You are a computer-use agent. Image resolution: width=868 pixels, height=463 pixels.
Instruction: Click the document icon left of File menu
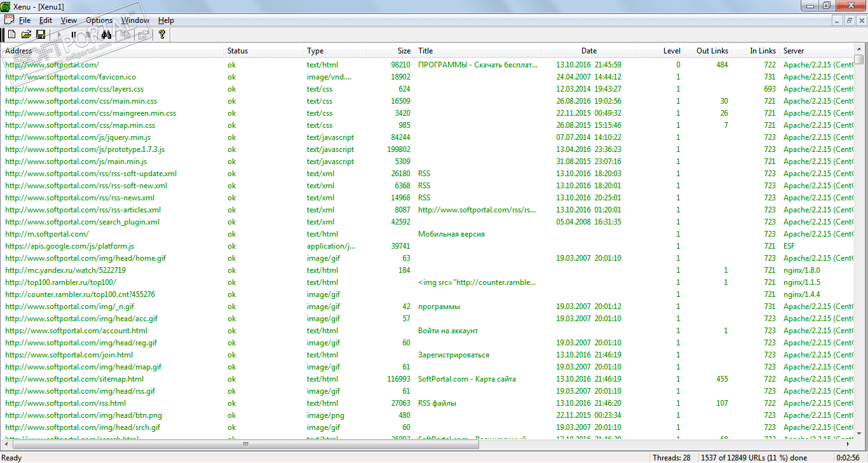[x=9, y=20]
